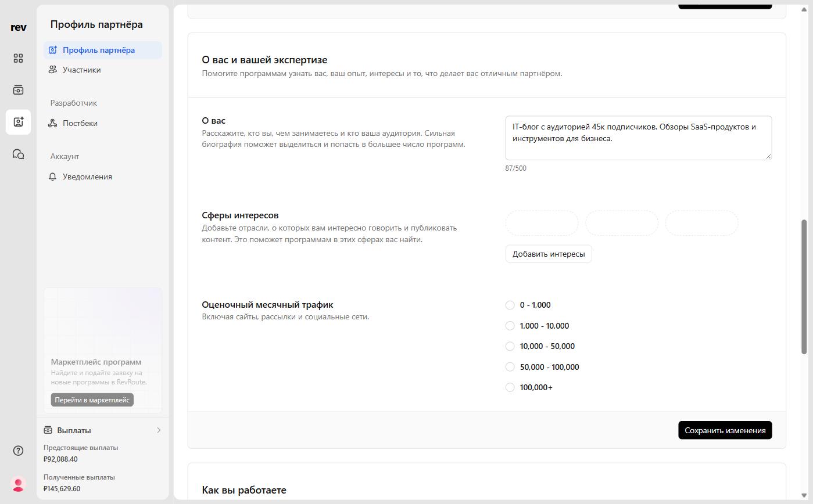Click Предстоящие выплаты amount ₽92,088.40
Viewport: 813px width, 504px height.
pyautogui.click(x=60, y=459)
